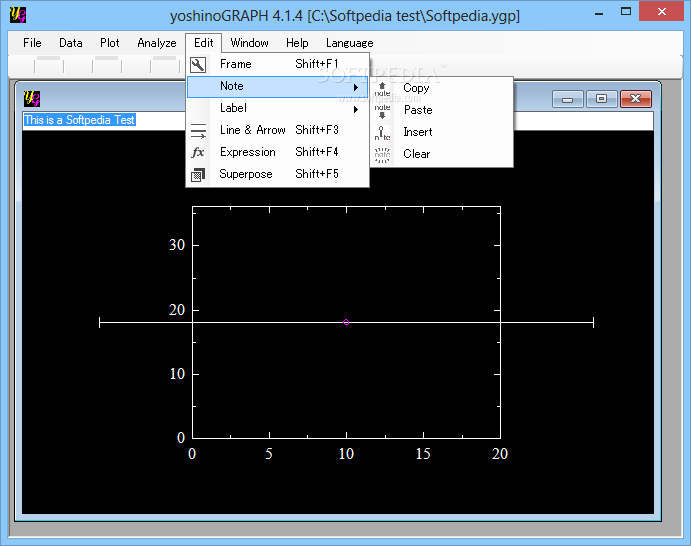The width and height of the screenshot is (691, 546).
Task: Click the Frame wrench icon
Action: 198,64
